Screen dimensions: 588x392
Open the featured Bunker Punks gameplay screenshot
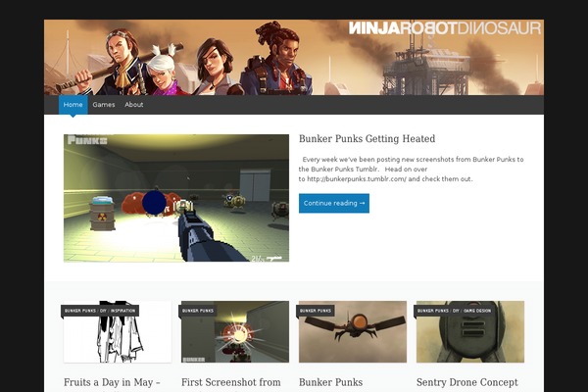(x=176, y=198)
